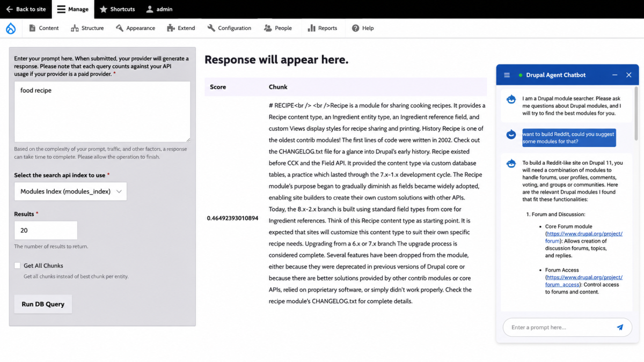Click the Shortcuts toolbar tab

pyautogui.click(x=118, y=9)
